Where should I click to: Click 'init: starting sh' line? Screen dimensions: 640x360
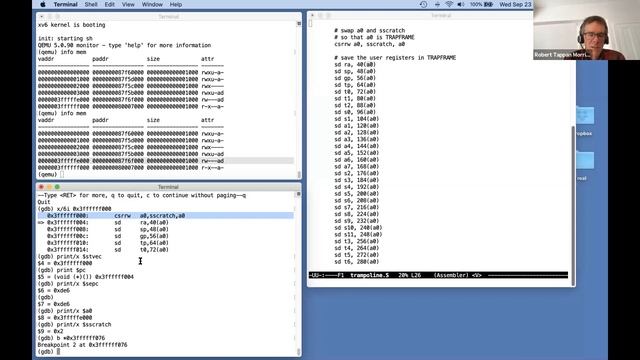(x=65, y=38)
